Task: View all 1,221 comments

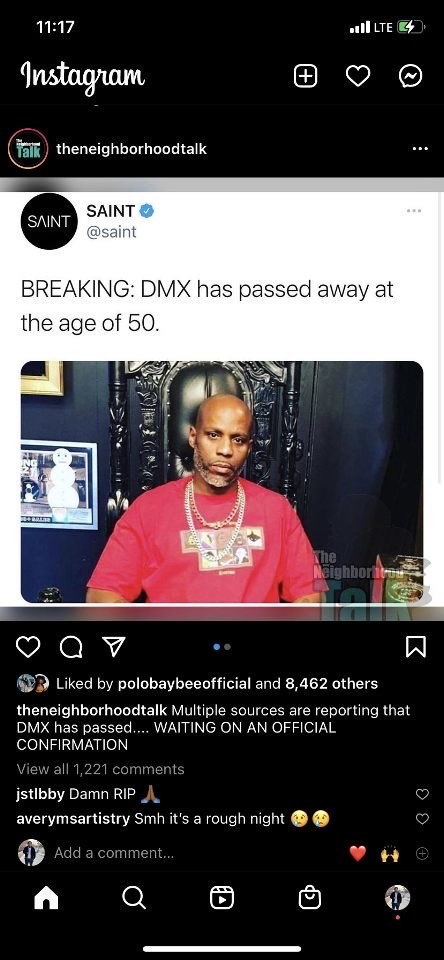Action: point(100,769)
